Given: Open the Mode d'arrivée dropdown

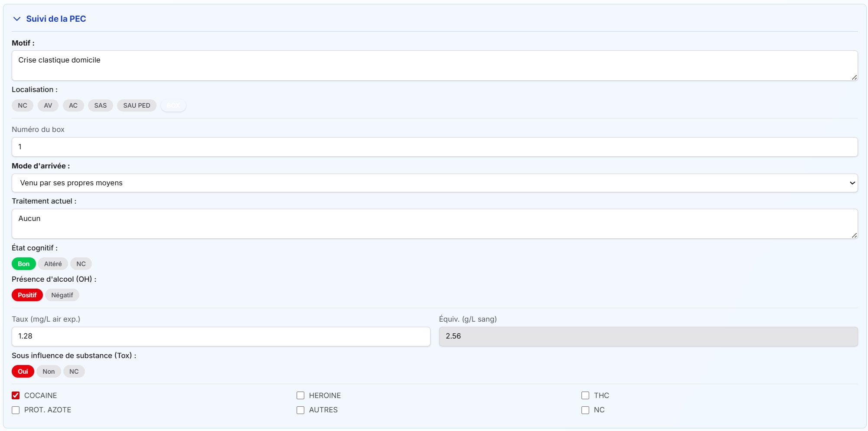Looking at the screenshot, I should coord(434,183).
